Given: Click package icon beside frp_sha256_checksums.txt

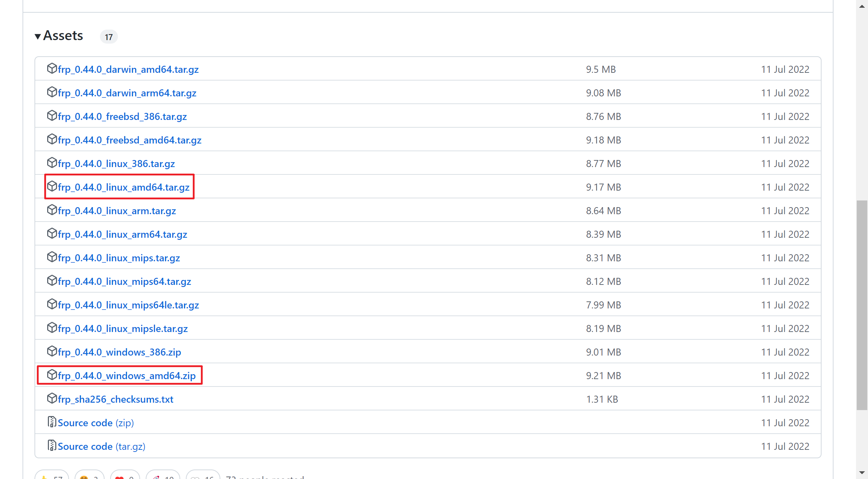Looking at the screenshot, I should point(52,398).
